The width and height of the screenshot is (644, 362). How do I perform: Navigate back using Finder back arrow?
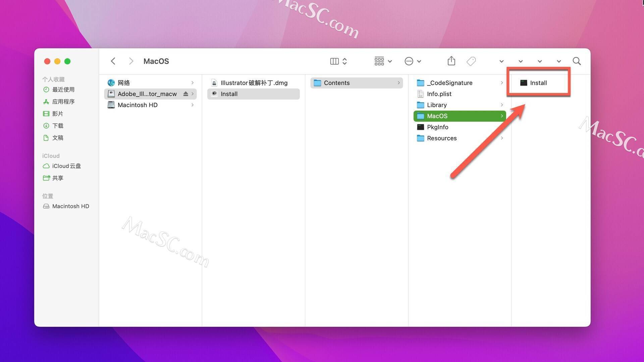point(113,61)
